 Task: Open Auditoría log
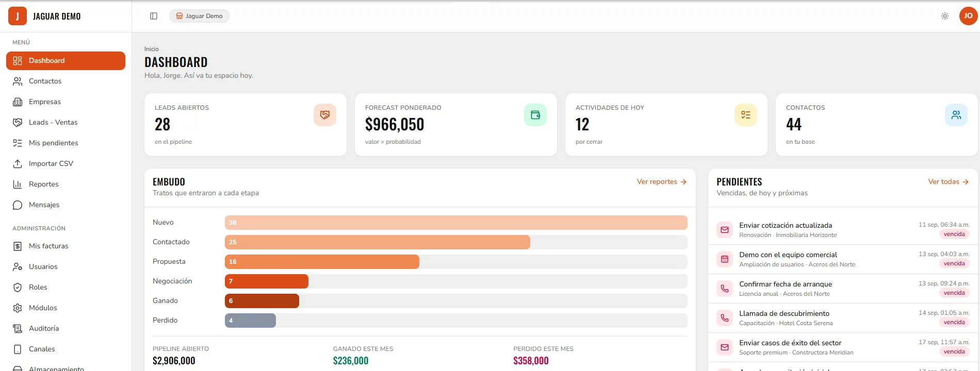point(66,329)
